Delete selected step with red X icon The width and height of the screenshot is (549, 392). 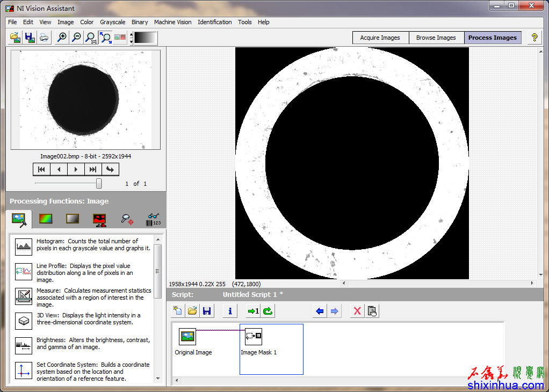357,311
